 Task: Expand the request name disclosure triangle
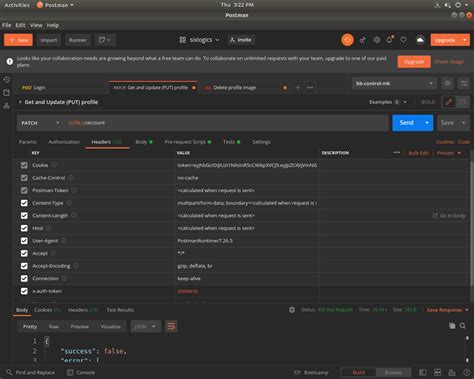tap(20, 102)
